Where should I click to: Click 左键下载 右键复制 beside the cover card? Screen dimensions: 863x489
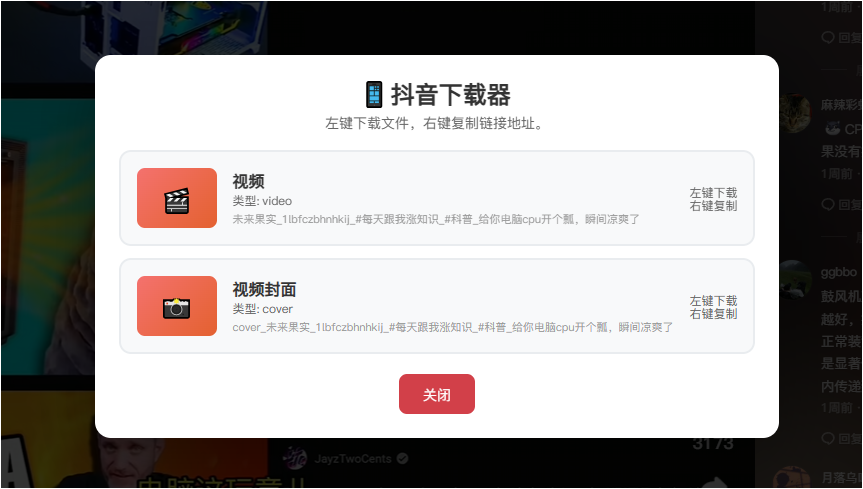(x=713, y=307)
